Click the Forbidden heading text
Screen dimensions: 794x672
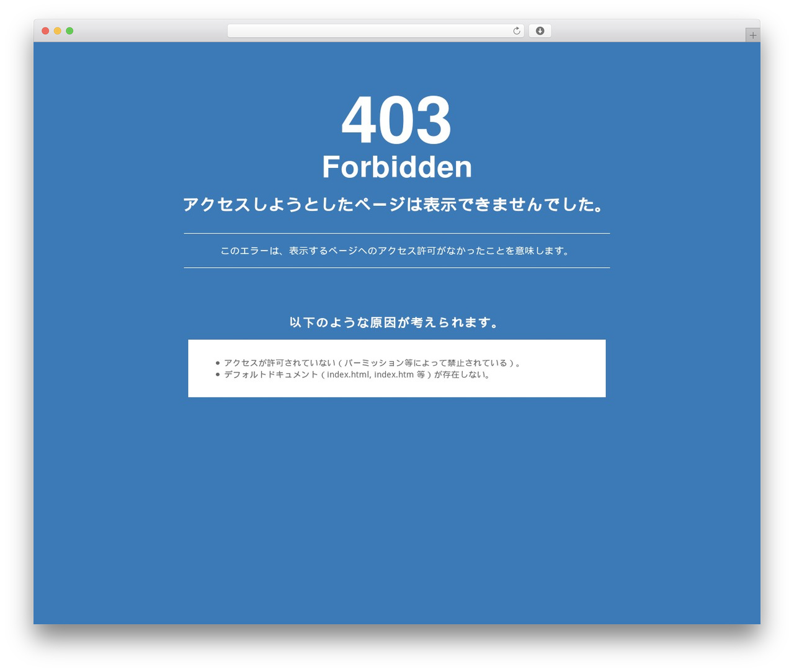pyautogui.click(x=397, y=167)
